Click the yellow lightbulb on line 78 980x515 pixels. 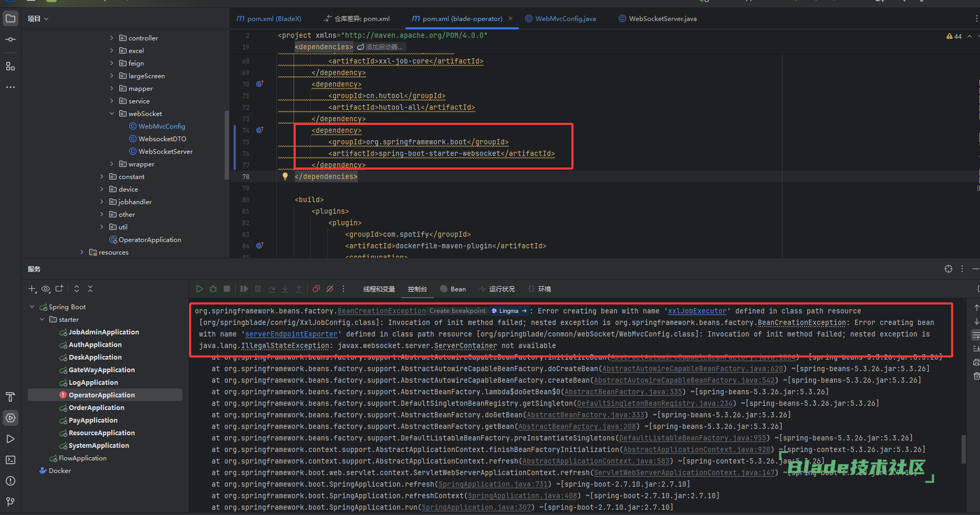[x=285, y=176]
